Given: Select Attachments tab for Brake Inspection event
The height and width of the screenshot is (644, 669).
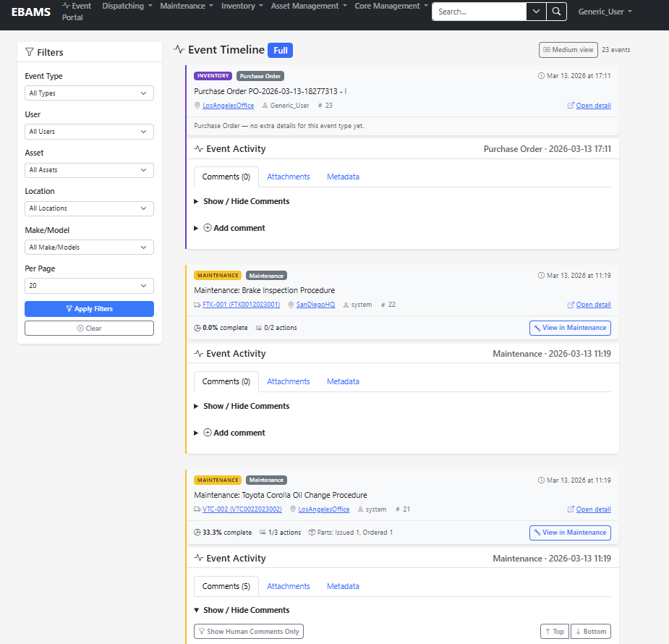Looking at the screenshot, I should pyautogui.click(x=289, y=381).
